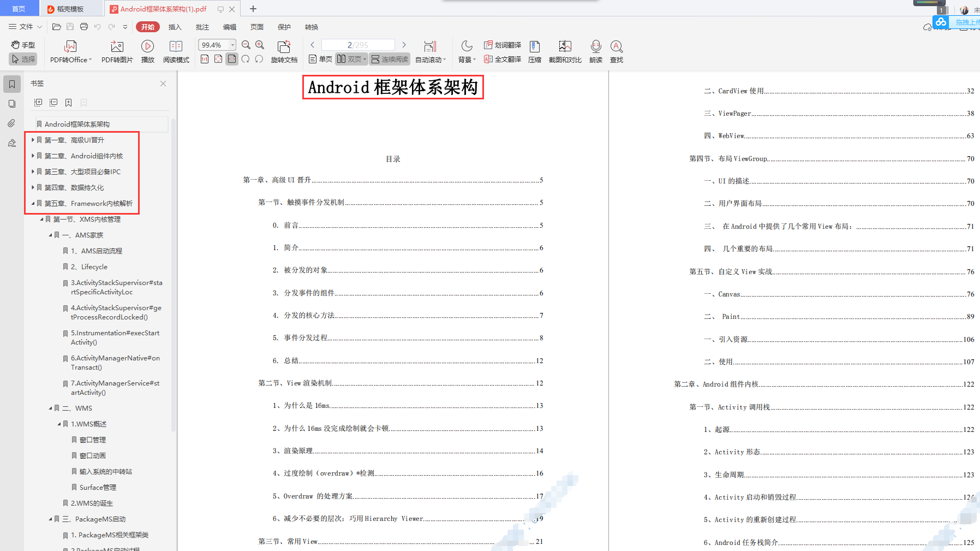980x551 pixels.
Task: Toggle the bookmarks sidebar panel
Action: (x=12, y=84)
